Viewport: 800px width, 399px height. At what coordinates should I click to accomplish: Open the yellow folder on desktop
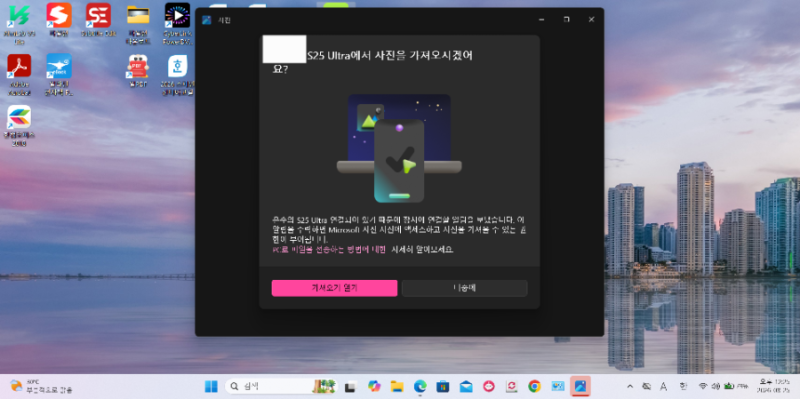[138, 23]
